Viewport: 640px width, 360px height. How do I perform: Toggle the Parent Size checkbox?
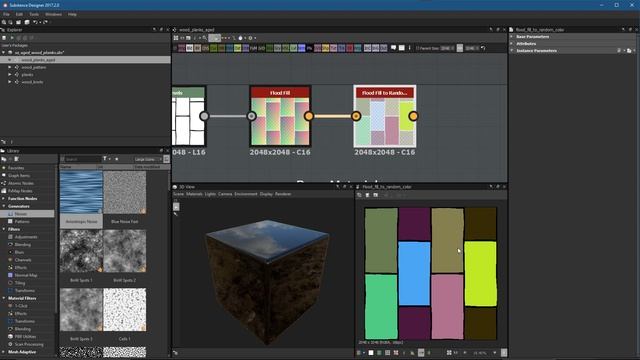(x=417, y=48)
